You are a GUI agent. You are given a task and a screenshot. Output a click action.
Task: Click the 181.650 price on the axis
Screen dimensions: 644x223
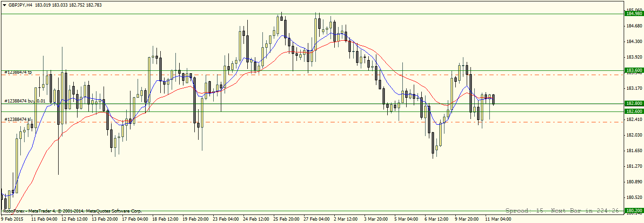pyautogui.click(x=634, y=151)
